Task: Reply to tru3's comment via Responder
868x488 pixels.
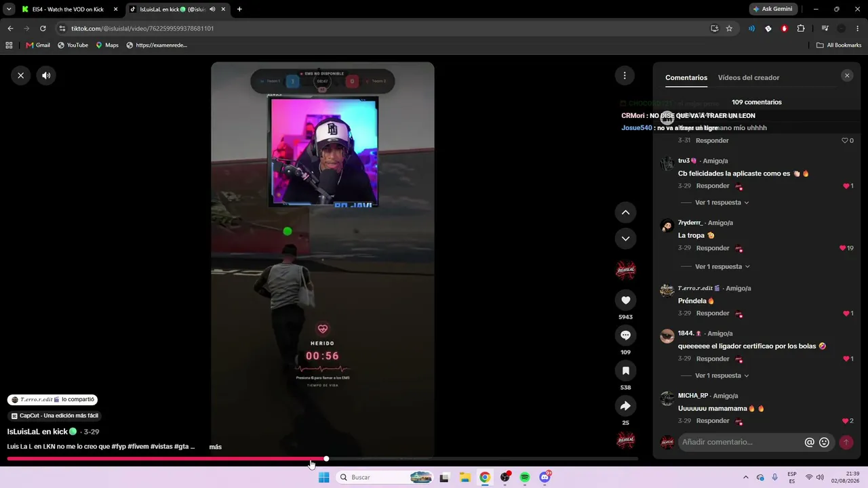Action: [713, 186]
